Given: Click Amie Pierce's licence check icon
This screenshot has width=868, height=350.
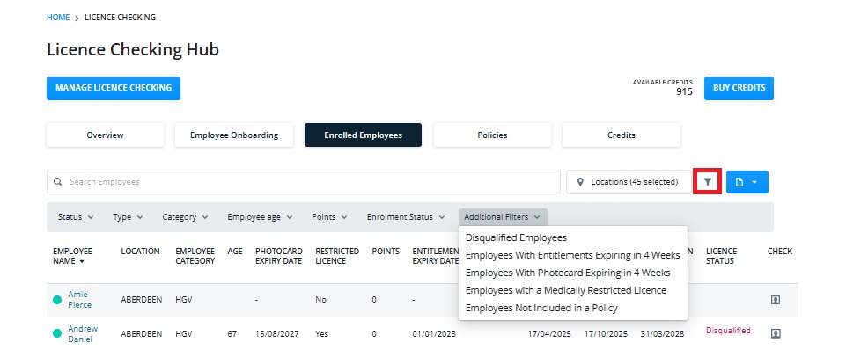Looking at the screenshot, I should click(775, 300).
